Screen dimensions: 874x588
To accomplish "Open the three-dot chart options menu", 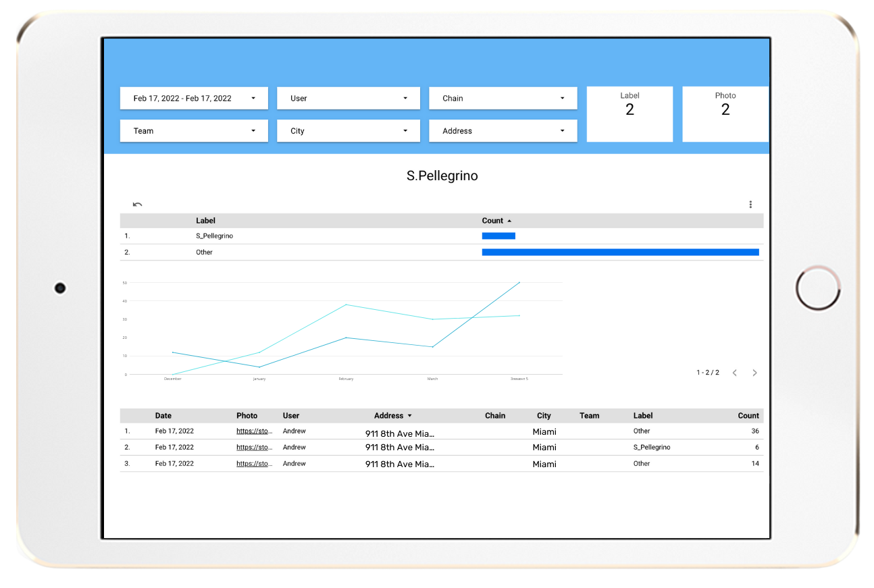I will [x=750, y=205].
